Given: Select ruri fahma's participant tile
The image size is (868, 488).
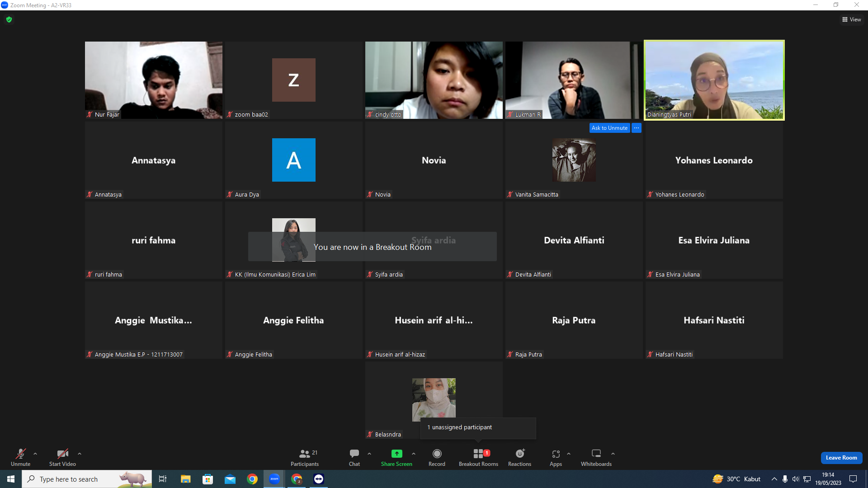Looking at the screenshot, I should (154, 240).
